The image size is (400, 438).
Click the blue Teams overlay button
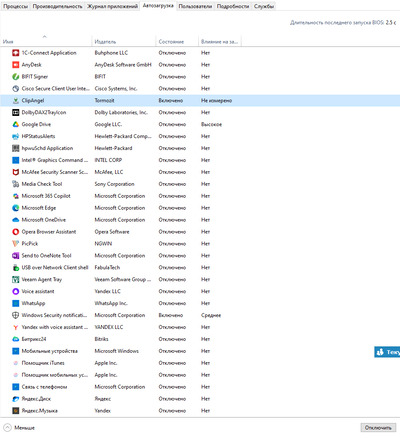click(x=387, y=352)
